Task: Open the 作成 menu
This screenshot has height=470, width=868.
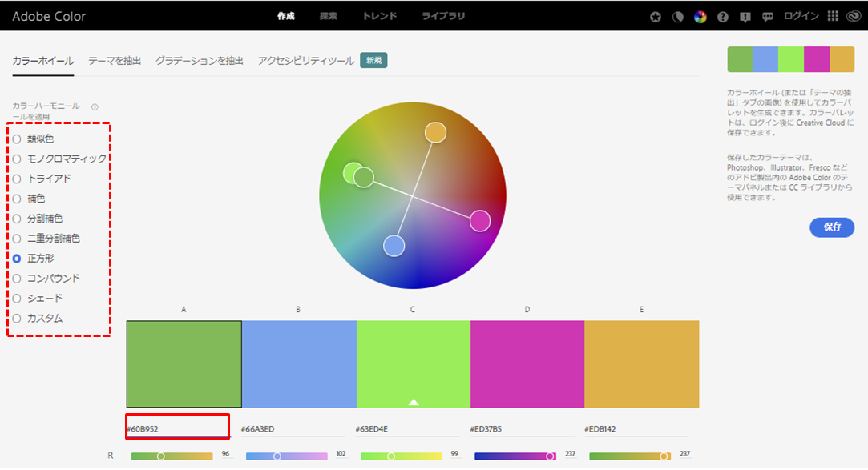Action: [x=285, y=16]
